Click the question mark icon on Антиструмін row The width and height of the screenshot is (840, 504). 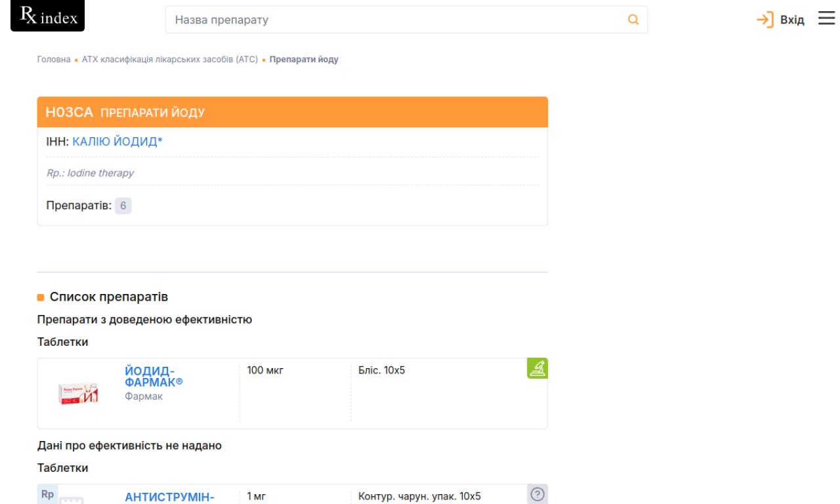point(537,494)
